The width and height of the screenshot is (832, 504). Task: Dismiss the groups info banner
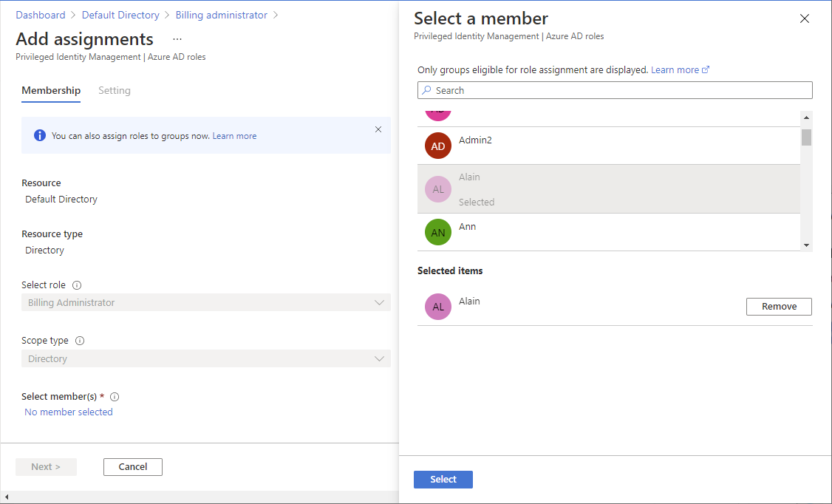pyautogui.click(x=378, y=129)
